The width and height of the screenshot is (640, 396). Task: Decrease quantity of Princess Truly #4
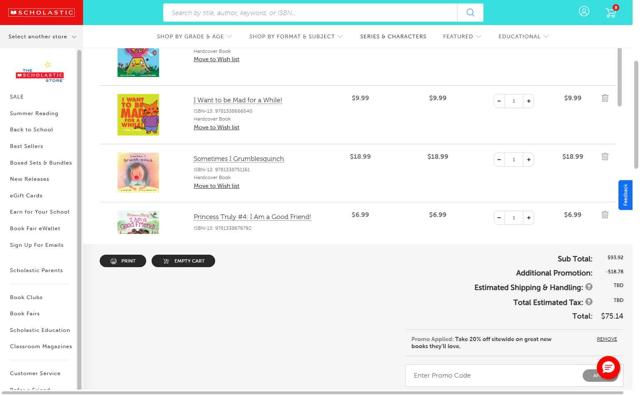coord(499,218)
